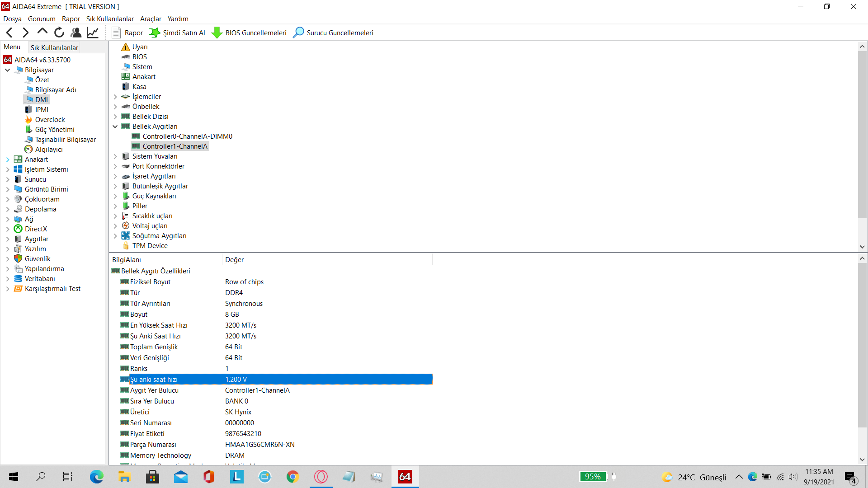Open the user profile toolbar icon
This screenshot has width=868, height=488.
pos(76,33)
